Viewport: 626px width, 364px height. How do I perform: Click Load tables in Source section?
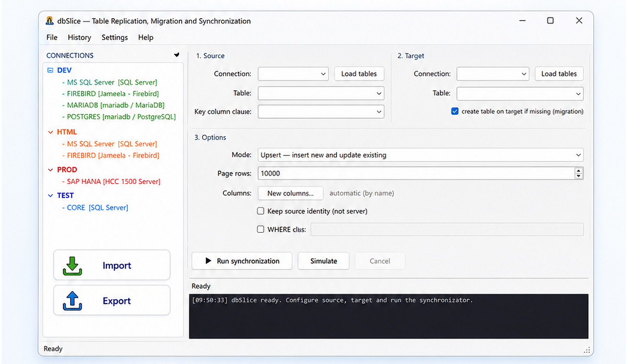(359, 74)
